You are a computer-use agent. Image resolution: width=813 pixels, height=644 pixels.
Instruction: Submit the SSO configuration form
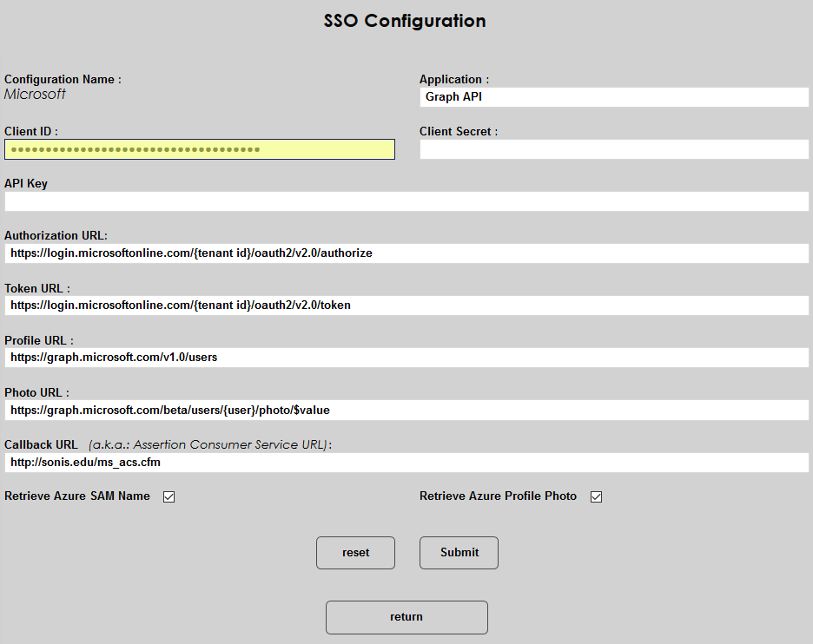459,553
